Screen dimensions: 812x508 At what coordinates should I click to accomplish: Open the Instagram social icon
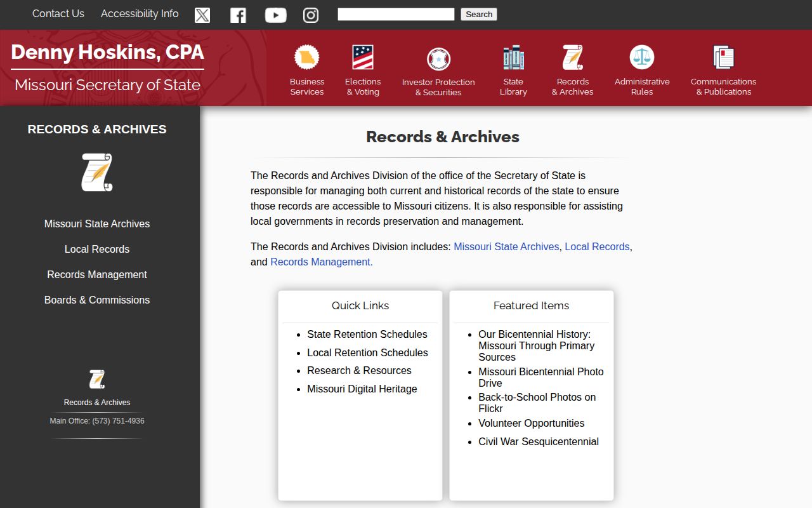[311, 15]
